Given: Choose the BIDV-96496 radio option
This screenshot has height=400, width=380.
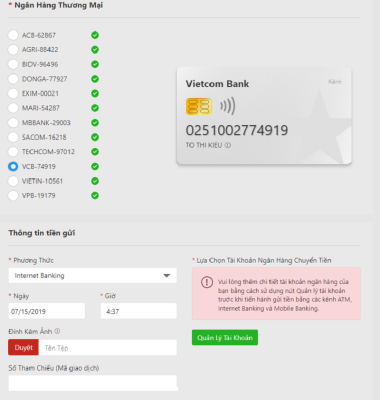Looking at the screenshot, I should (13, 64).
